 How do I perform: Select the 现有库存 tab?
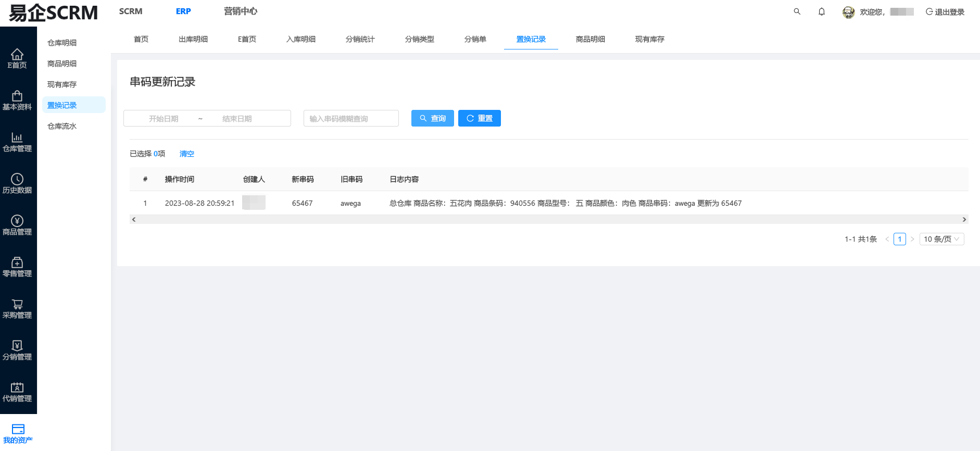click(650, 39)
